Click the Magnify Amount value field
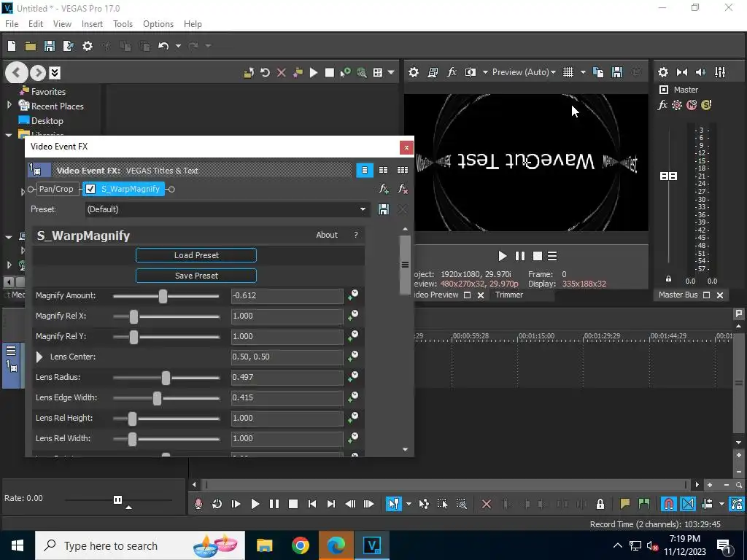This screenshot has width=747, height=560. click(x=287, y=296)
